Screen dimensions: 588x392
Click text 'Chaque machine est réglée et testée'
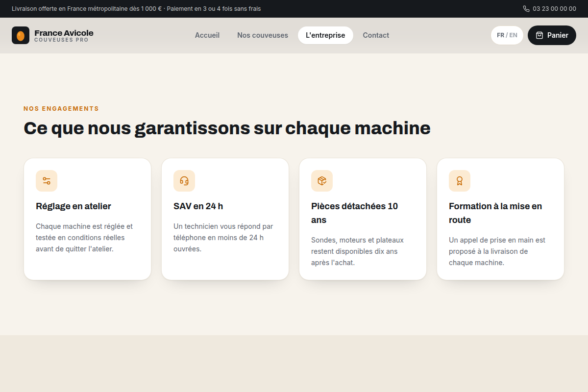click(84, 238)
